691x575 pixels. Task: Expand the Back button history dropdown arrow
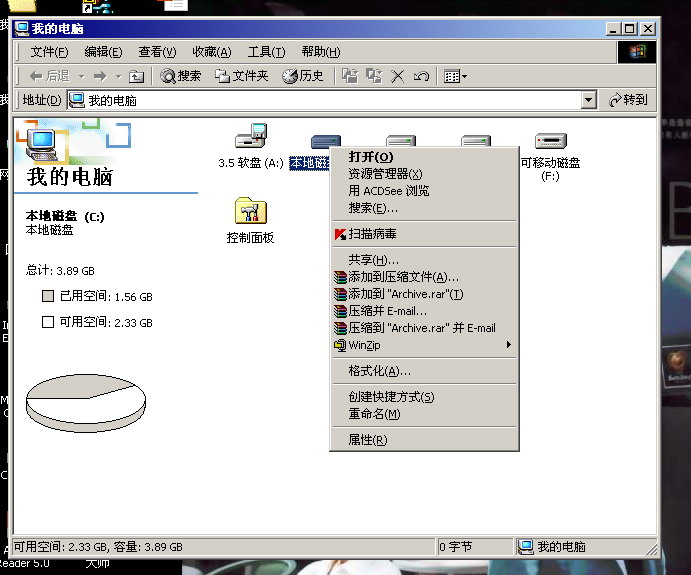click(82, 77)
